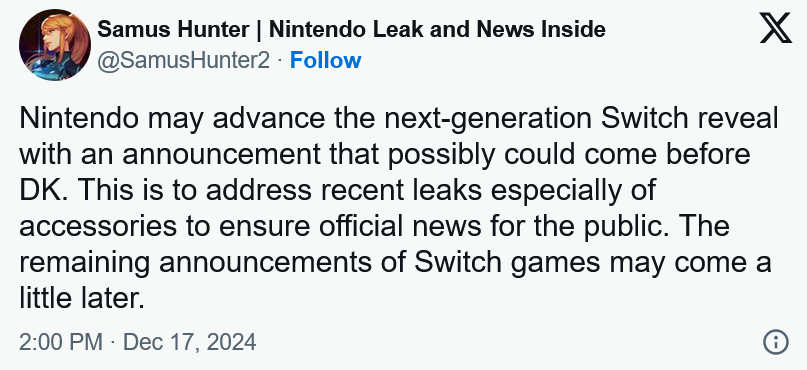
Task: Open the @SamusHunter2 handle link
Action: click(x=184, y=61)
